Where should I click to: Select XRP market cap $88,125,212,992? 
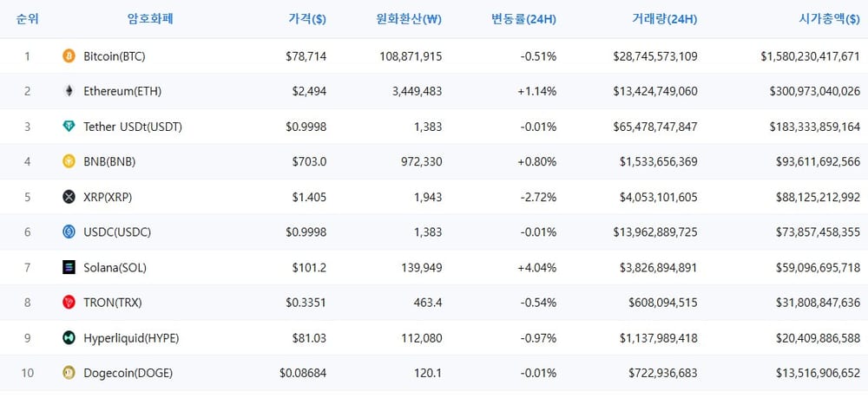(818, 198)
